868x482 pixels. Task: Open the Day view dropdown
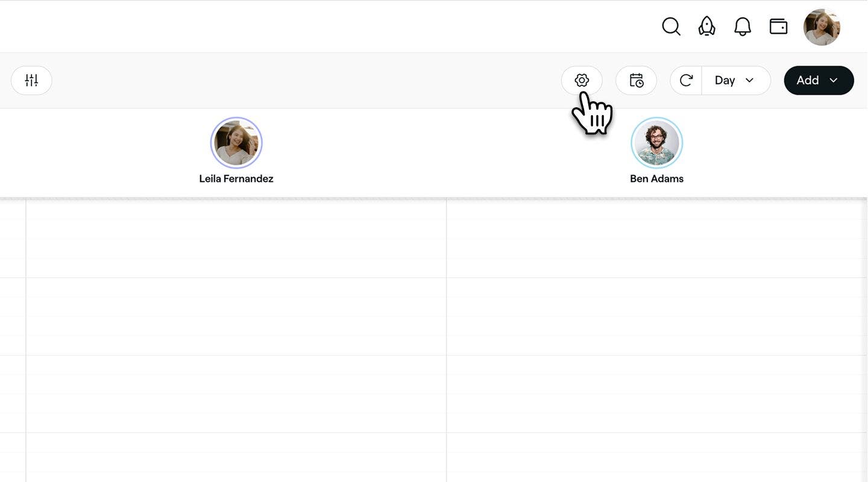[x=736, y=80]
